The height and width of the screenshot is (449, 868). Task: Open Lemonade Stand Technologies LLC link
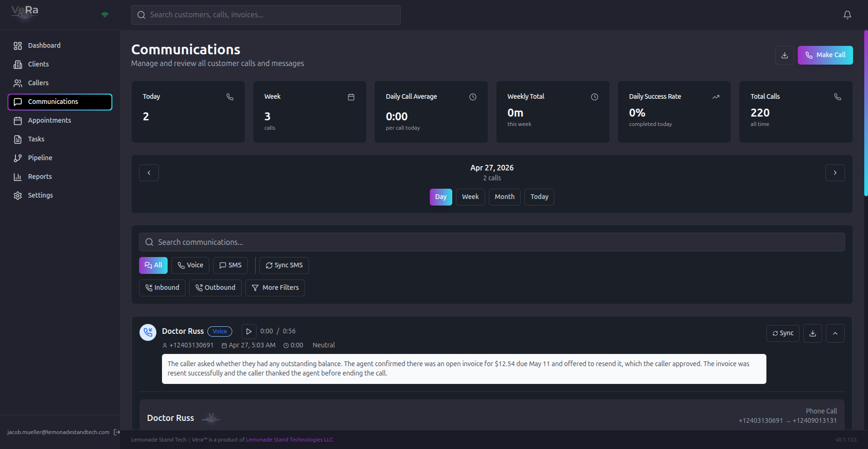289,440
